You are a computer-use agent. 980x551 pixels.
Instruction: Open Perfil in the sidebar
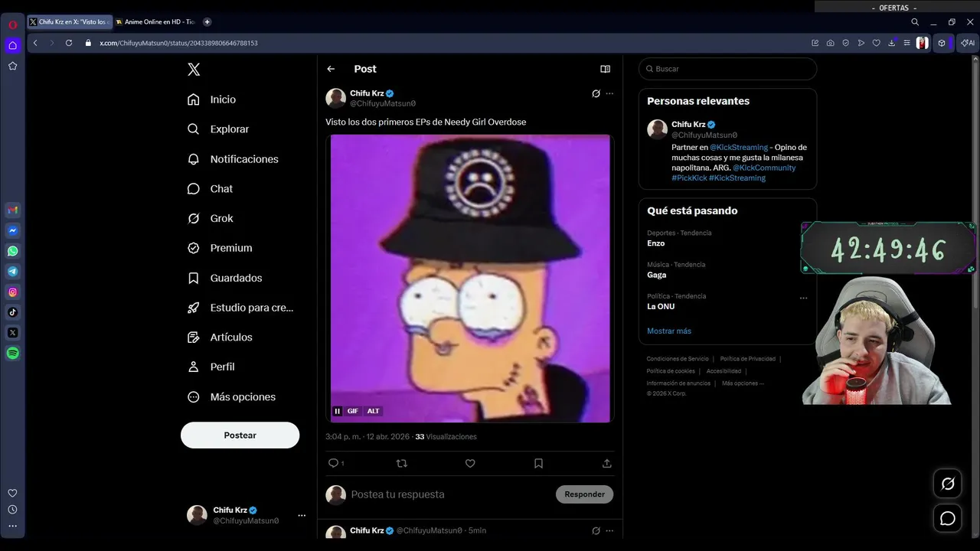click(x=211, y=367)
